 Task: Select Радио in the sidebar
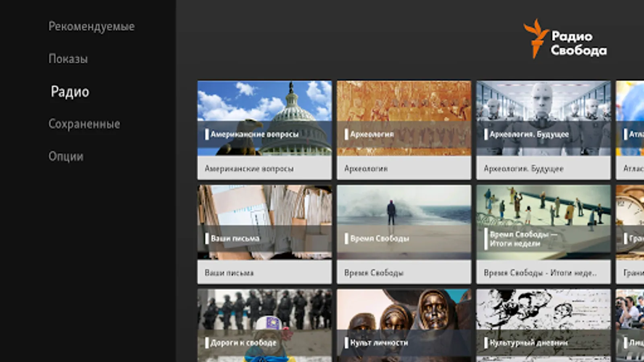70,92
